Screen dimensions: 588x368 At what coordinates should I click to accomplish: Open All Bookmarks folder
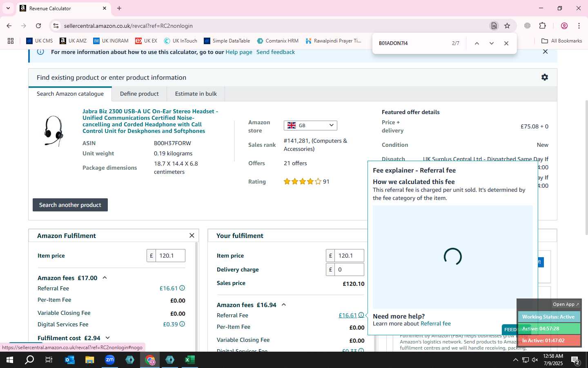point(561,41)
